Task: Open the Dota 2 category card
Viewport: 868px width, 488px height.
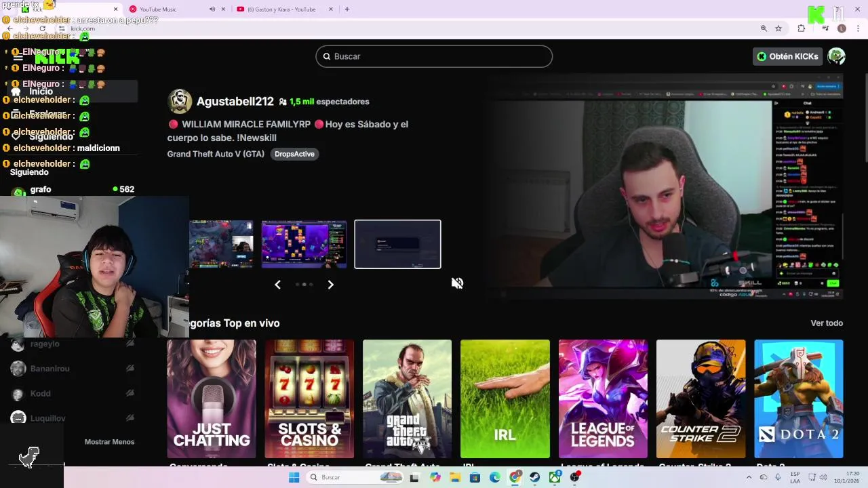Action: pyautogui.click(x=799, y=399)
